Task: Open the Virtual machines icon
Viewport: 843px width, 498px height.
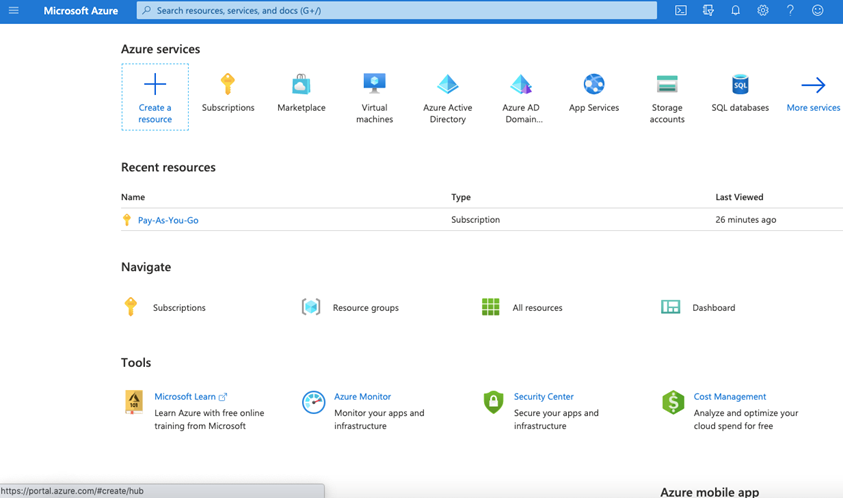Action: click(375, 83)
